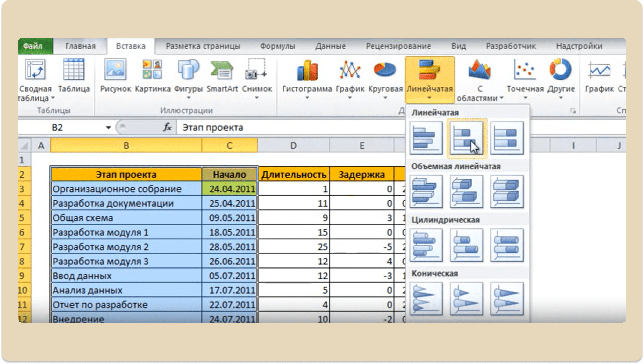Image resolution: width=644 pixels, height=364 pixels.
Task: Select the 3D clustered bar chart
Action: point(426,192)
